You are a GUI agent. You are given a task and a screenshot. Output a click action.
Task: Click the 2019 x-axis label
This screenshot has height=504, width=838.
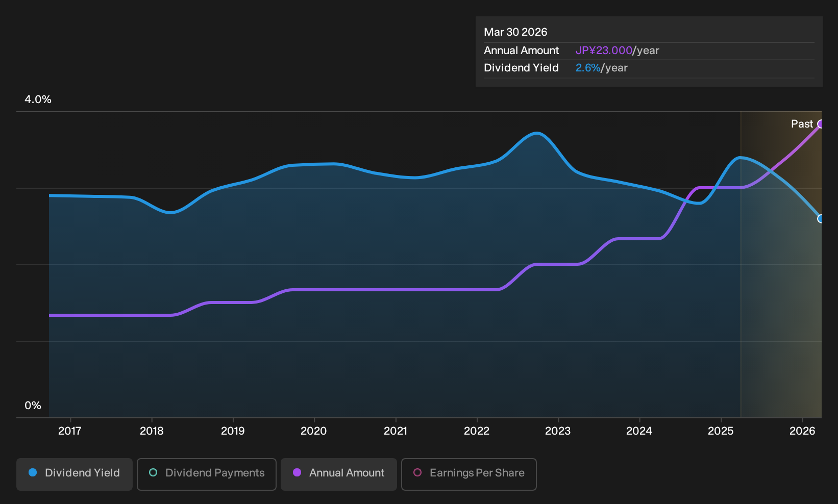[x=233, y=431]
